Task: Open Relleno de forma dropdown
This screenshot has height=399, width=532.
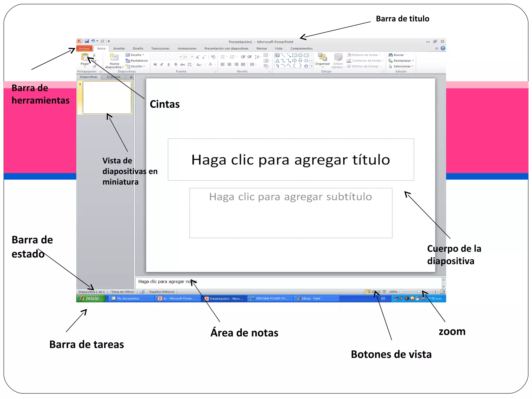Action: click(x=364, y=55)
